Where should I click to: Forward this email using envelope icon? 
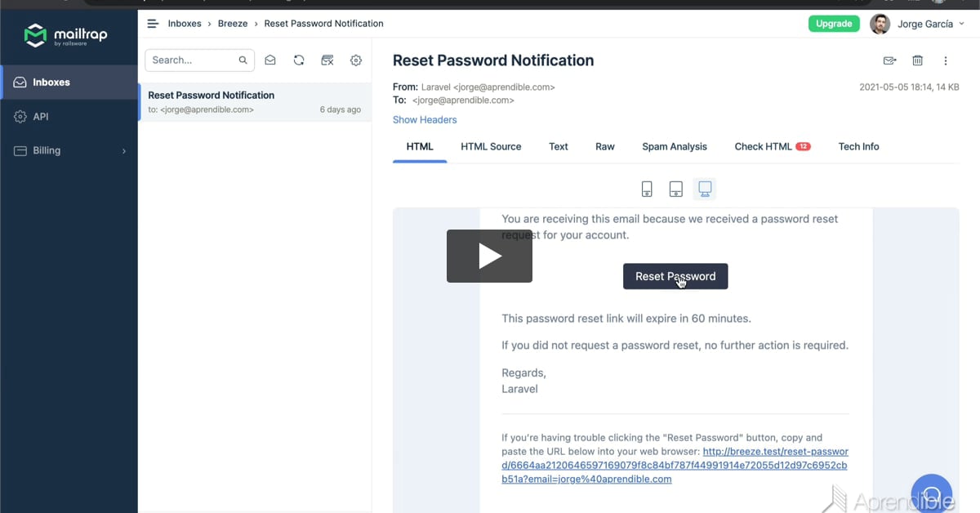click(889, 60)
